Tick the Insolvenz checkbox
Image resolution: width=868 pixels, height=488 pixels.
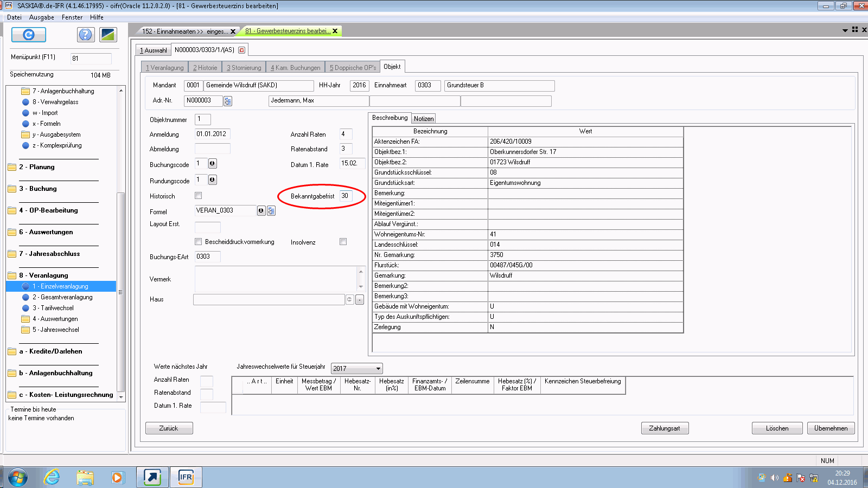pyautogui.click(x=343, y=242)
